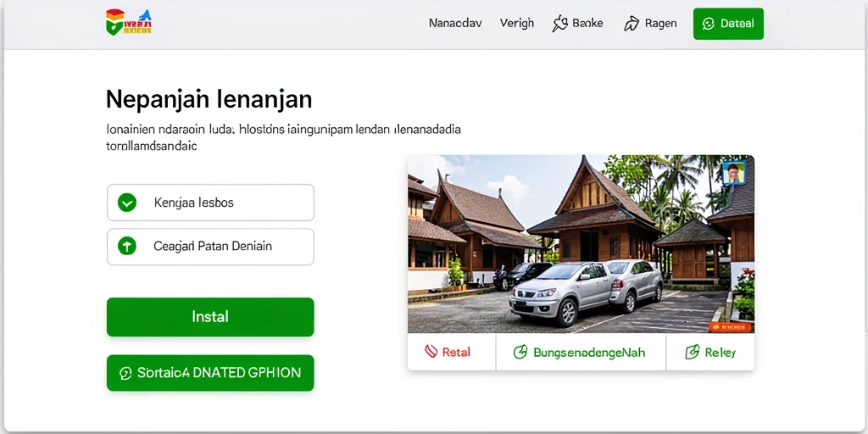Click the green edit icon beside Reley
The image size is (868, 434).
point(693,352)
